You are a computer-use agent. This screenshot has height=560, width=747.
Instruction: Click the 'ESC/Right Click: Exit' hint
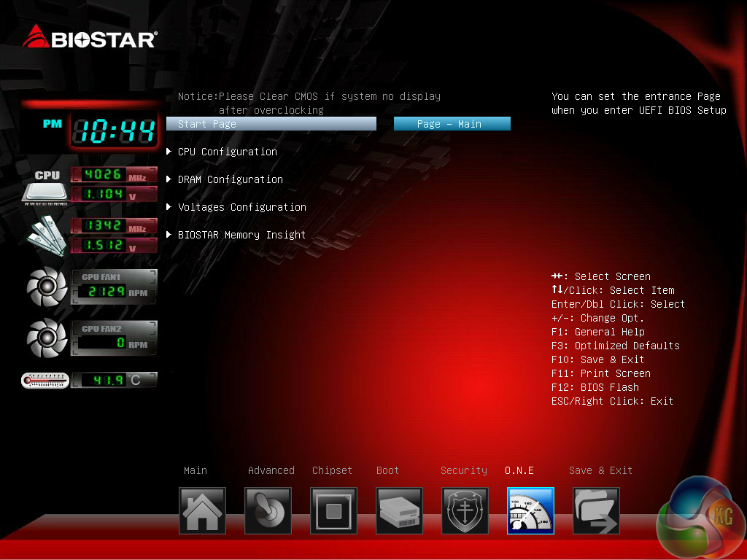click(x=612, y=401)
